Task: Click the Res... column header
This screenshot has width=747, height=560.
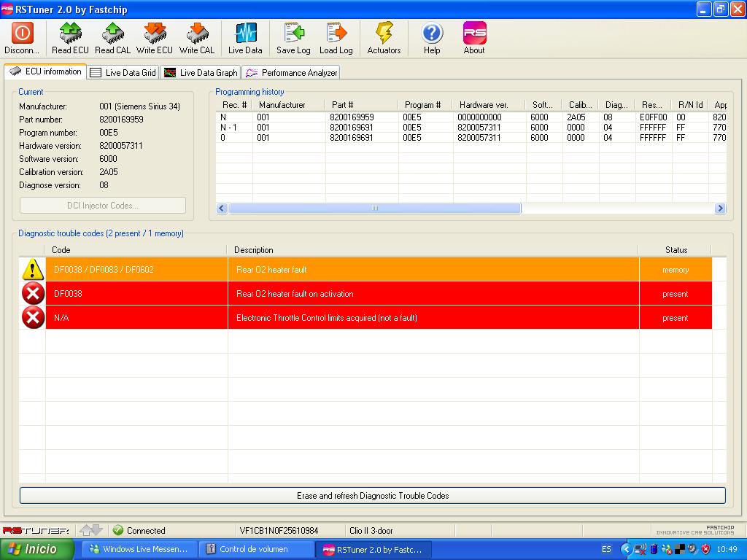Action: pyautogui.click(x=651, y=105)
